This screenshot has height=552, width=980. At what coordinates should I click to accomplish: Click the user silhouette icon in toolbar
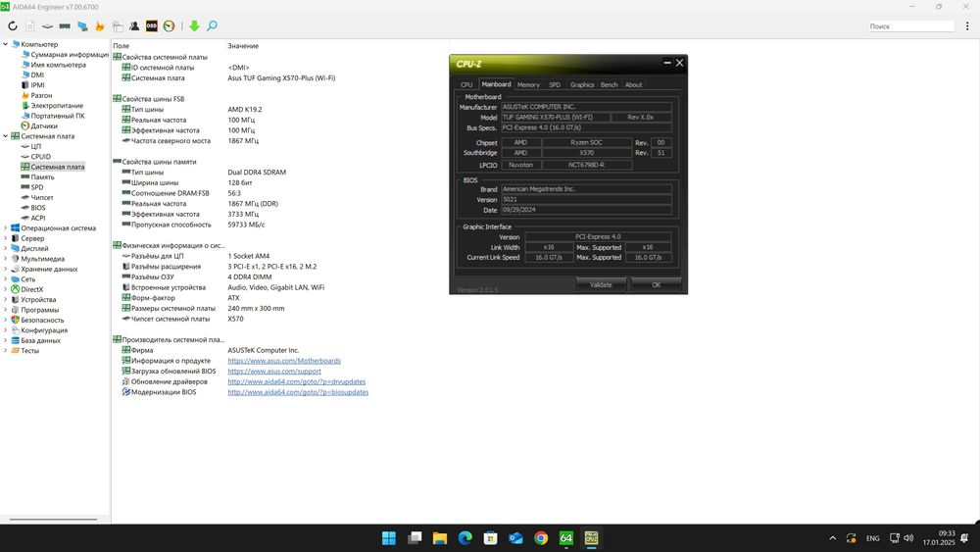[x=134, y=25]
